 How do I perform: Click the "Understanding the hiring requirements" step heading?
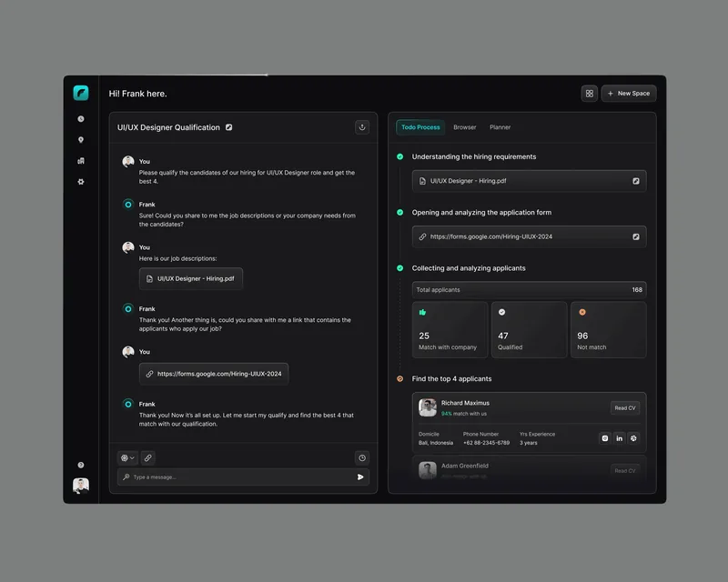tap(473, 157)
